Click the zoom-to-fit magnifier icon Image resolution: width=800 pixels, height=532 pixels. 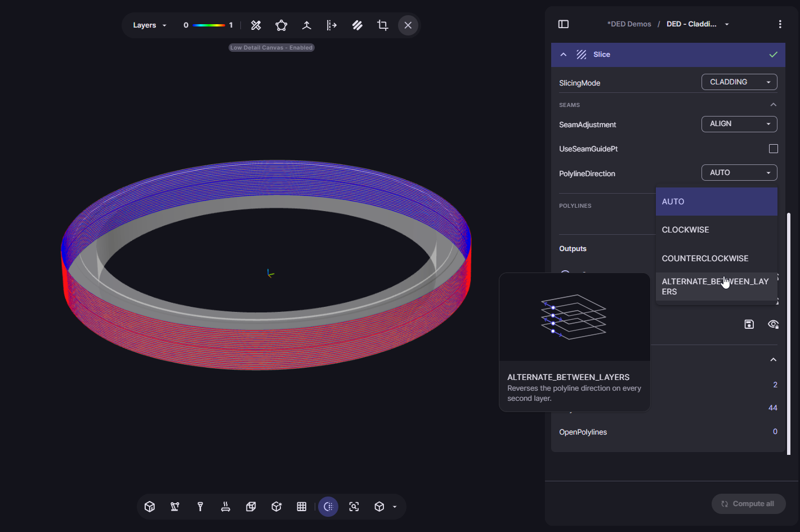point(354,507)
